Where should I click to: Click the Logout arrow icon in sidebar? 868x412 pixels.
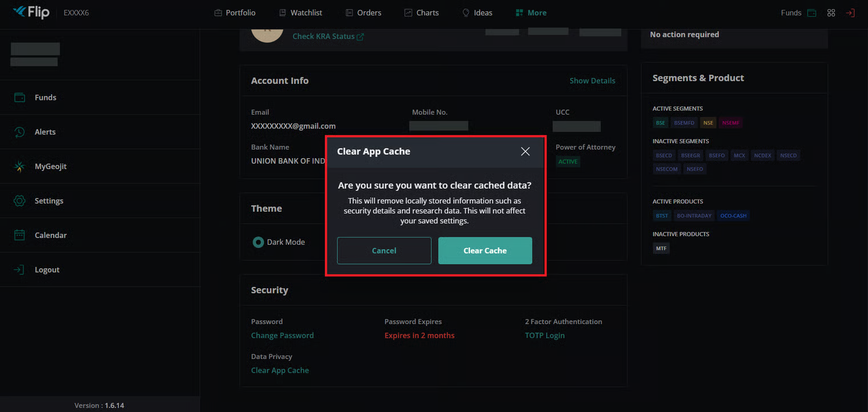click(x=19, y=270)
